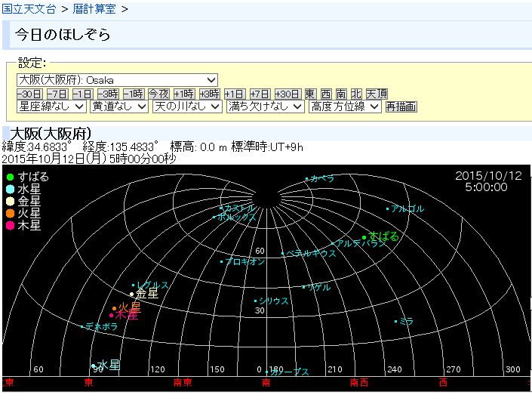Open the 高度方位線 dropdown

pos(345,106)
